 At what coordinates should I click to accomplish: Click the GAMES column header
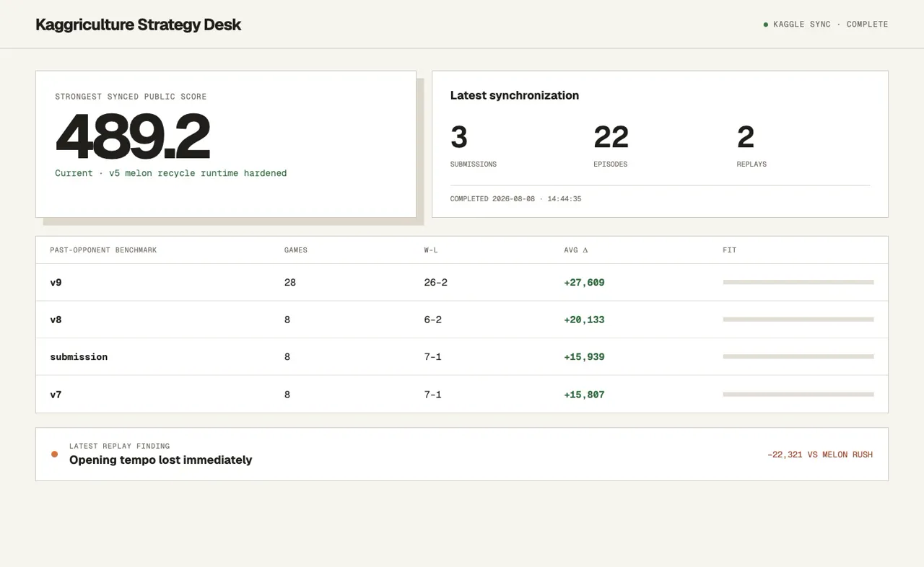click(296, 250)
